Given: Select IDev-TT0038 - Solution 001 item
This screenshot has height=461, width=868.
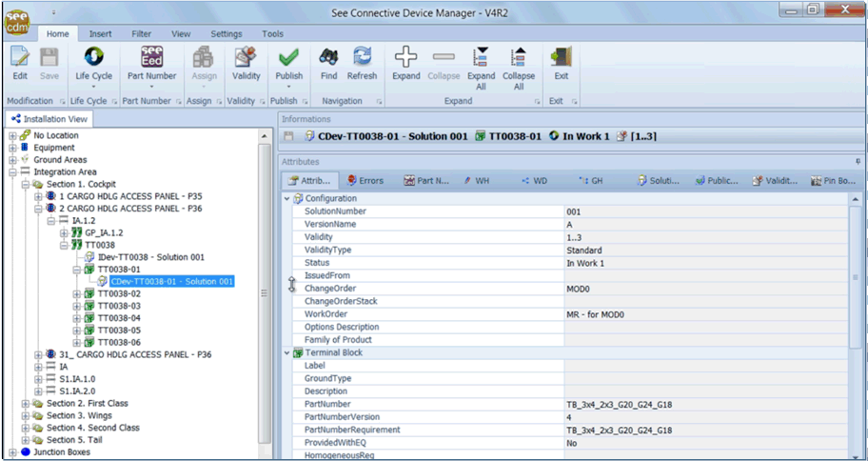Looking at the screenshot, I should click(x=150, y=257).
